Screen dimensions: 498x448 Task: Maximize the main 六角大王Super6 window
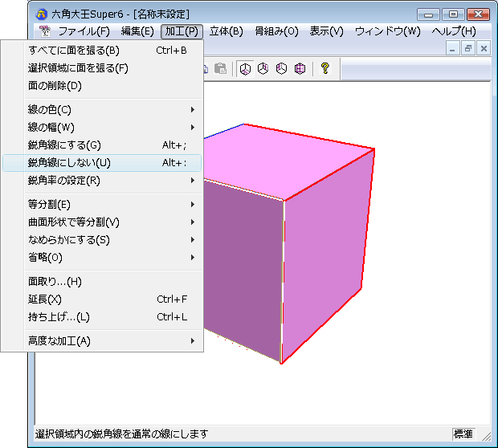[453, 14]
